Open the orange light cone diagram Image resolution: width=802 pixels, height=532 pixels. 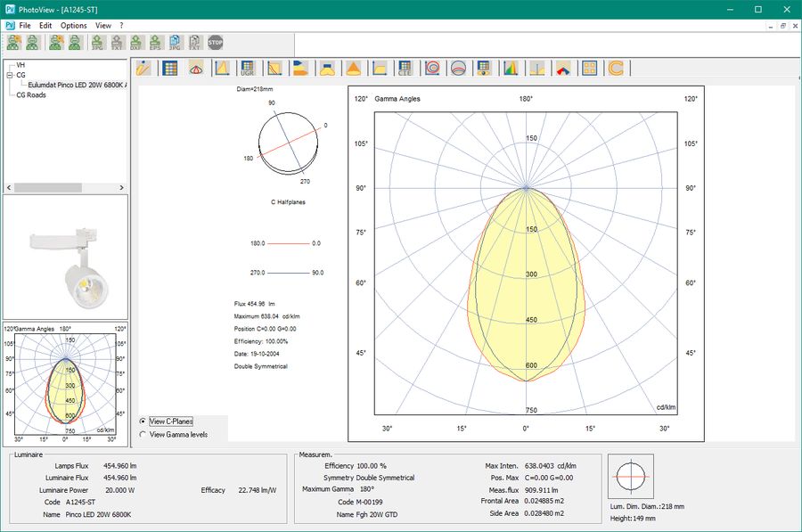coord(354,68)
